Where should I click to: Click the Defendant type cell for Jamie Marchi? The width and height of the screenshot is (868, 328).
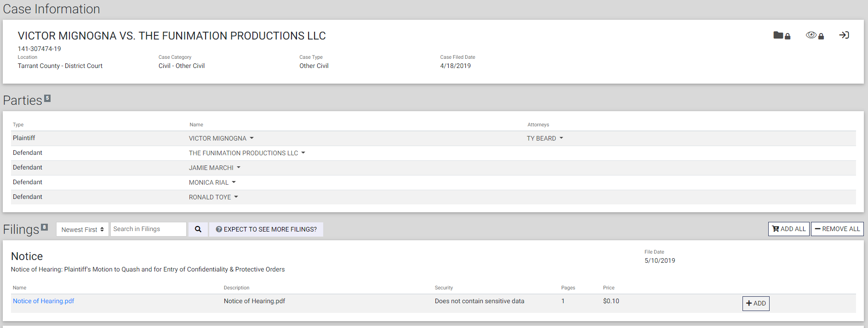28,167
